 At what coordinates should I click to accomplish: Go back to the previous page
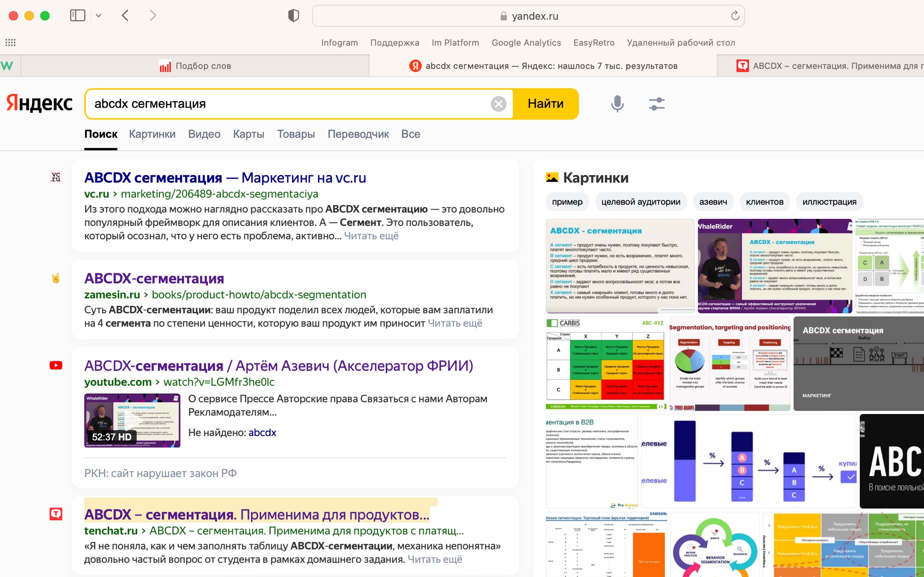[125, 16]
